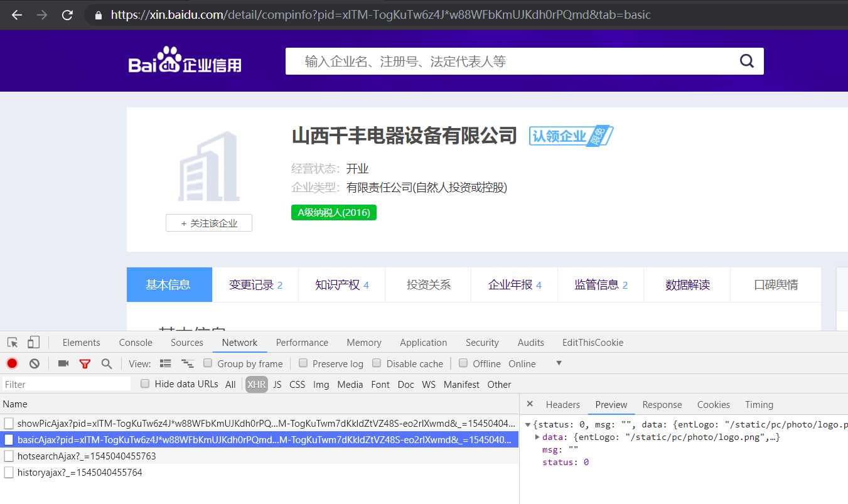
Task: Open DevTools Security panel
Action: pyautogui.click(x=482, y=342)
